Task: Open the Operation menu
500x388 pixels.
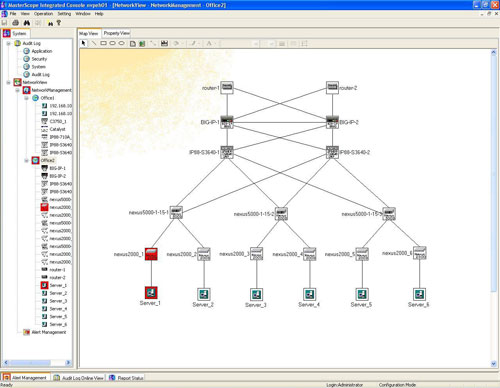Action: [x=43, y=14]
